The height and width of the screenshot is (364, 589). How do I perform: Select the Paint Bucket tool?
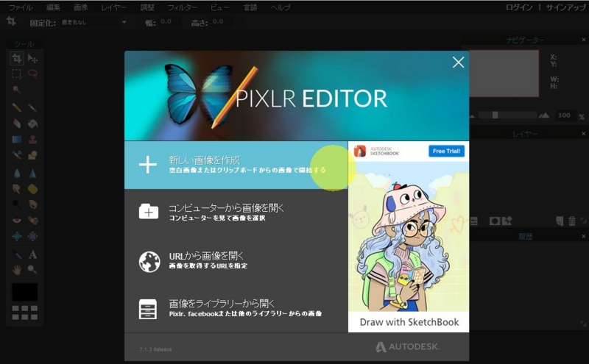point(32,124)
